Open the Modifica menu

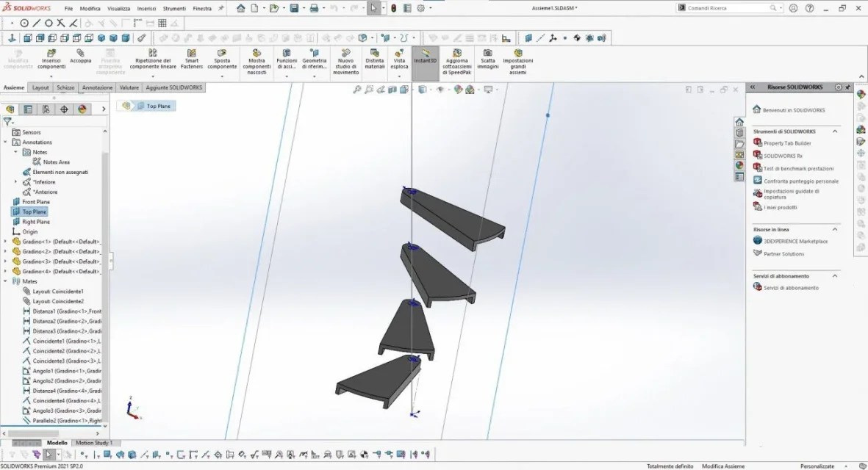click(90, 8)
